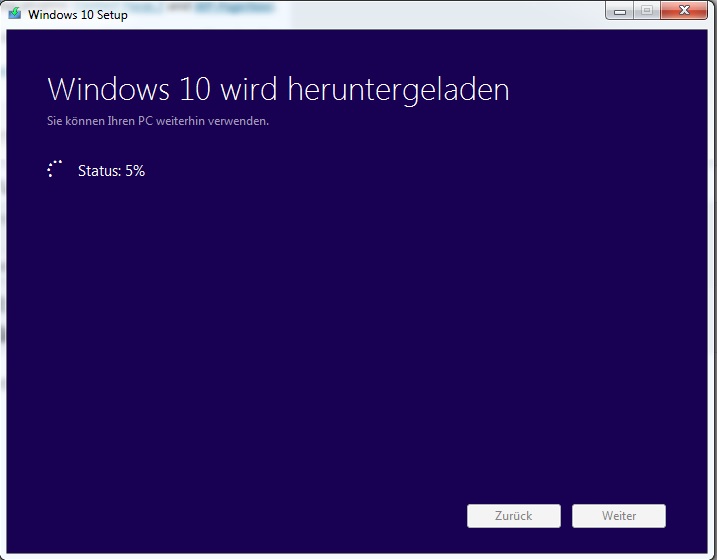Close the Windows 10 Setup window
This screenshot has height=560, width=717.
point(684,11)
